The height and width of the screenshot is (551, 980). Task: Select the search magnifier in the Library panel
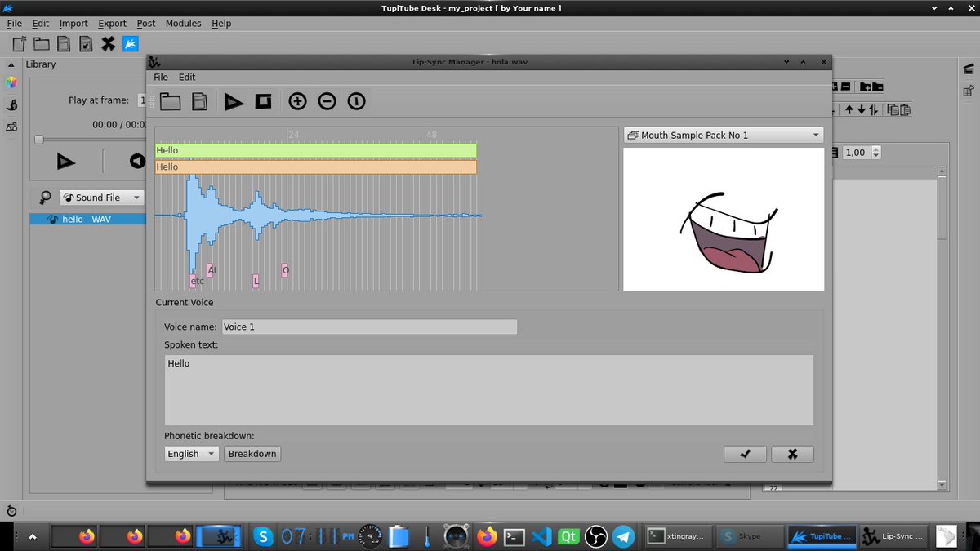[x=44, y=197]
